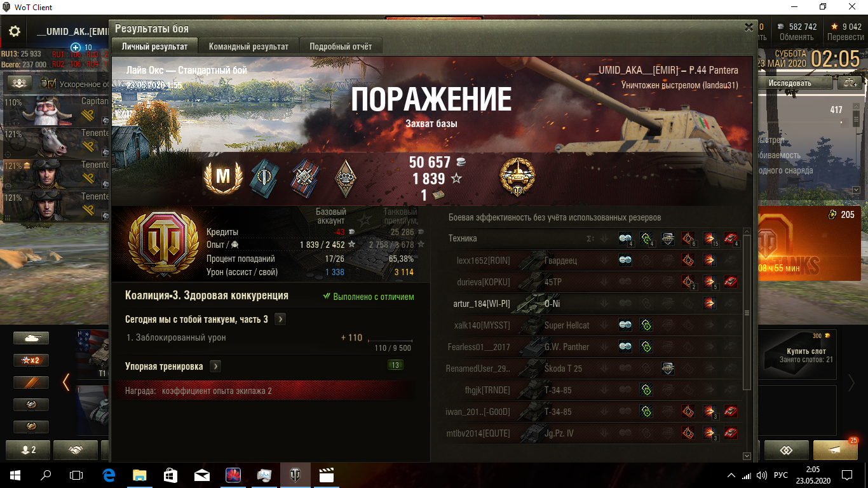
Task: Click the green 13 counter badge
Action: tap(395, 365)
